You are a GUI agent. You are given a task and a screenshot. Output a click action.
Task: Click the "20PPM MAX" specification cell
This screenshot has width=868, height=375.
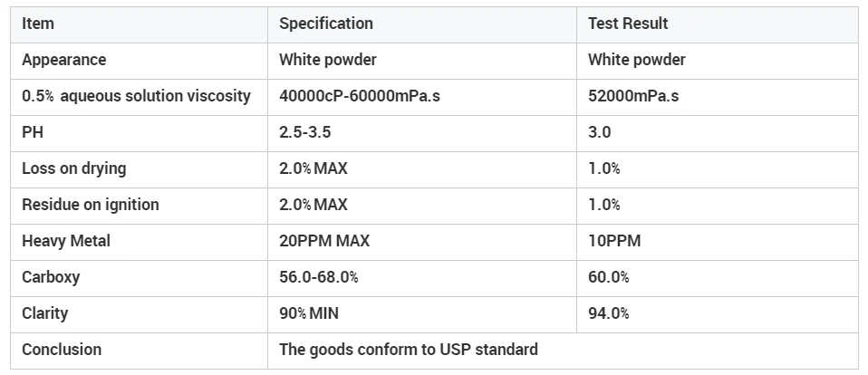323,241
